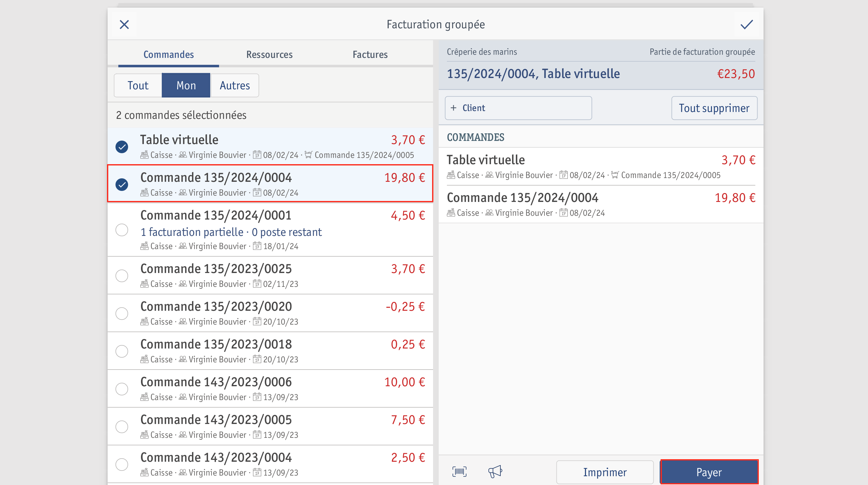This screenshot has height=485, width=868.
Task: Click cash register icon in Commande 135/2023/0025 row
Action: [x=144, y=284]
